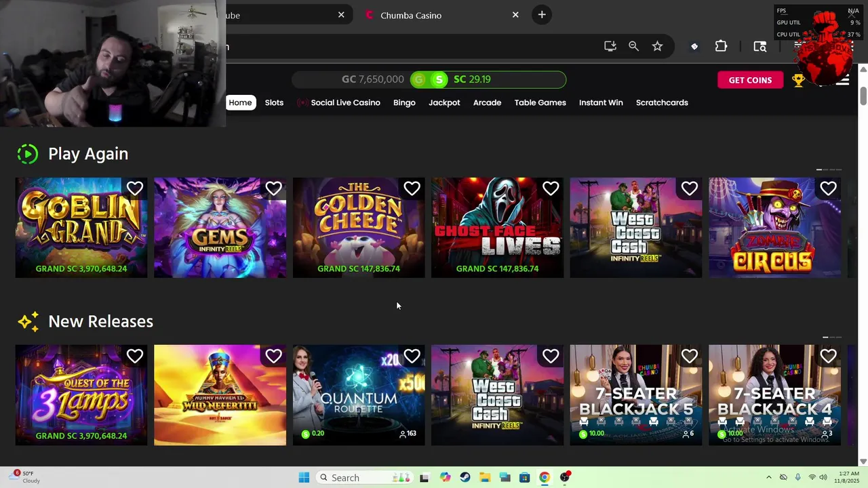Favorite Zombie Circus with heart icon
The image size is (868, 488).
(x=828, y=188)
